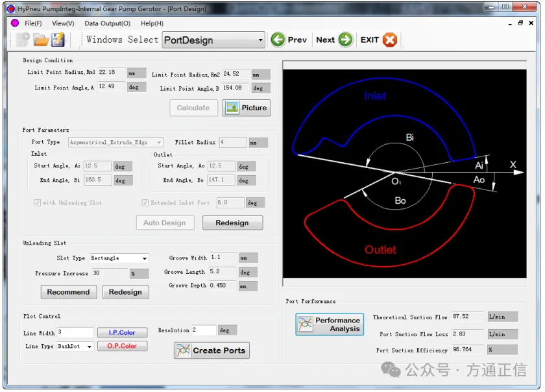Click the Theoretical Suction Flow L/min unit box

click(503, 317)
